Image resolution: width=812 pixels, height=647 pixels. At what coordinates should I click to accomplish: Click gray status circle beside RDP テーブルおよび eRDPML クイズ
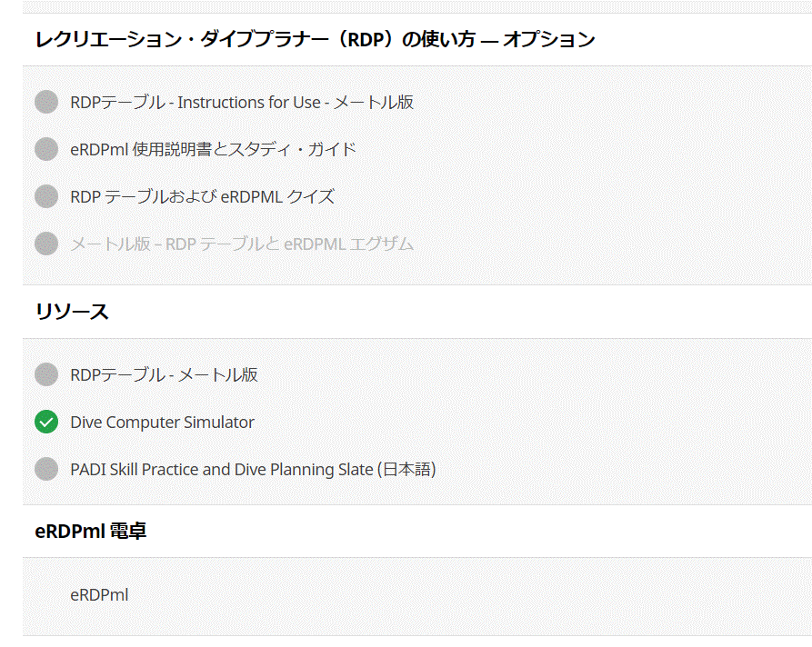(46, 196)
